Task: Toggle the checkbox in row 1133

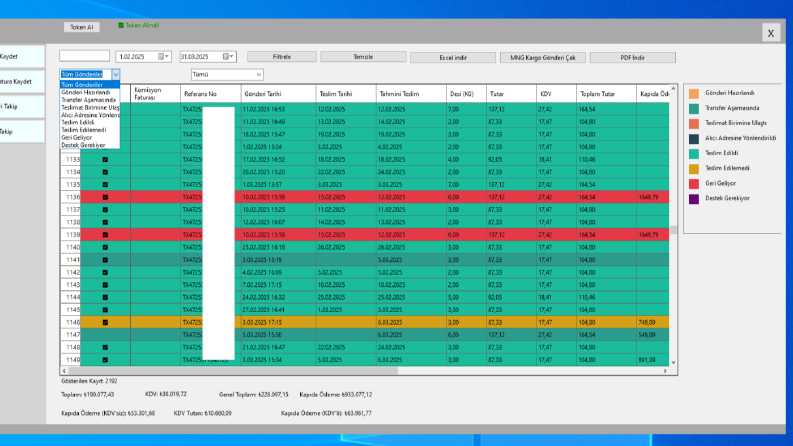Action: pos(105,159)
